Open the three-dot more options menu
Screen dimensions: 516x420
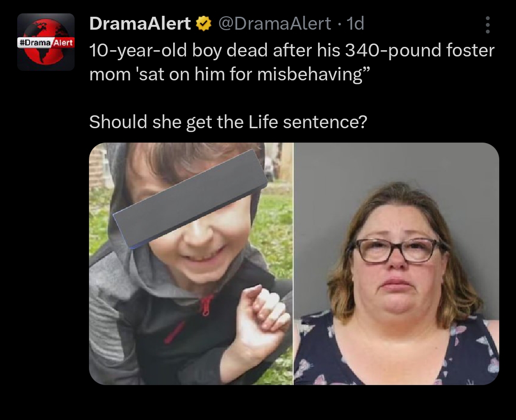(x=487, y=25)
